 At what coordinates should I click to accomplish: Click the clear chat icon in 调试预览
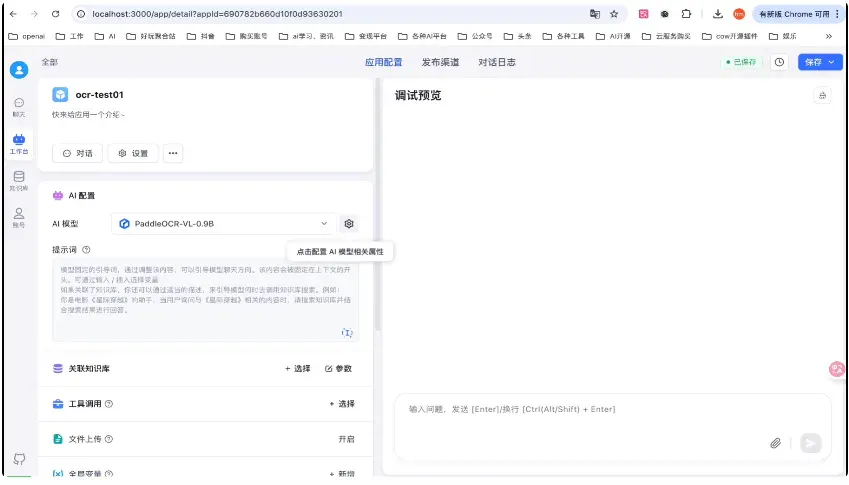pyautogui.click(x=822, y=96)
